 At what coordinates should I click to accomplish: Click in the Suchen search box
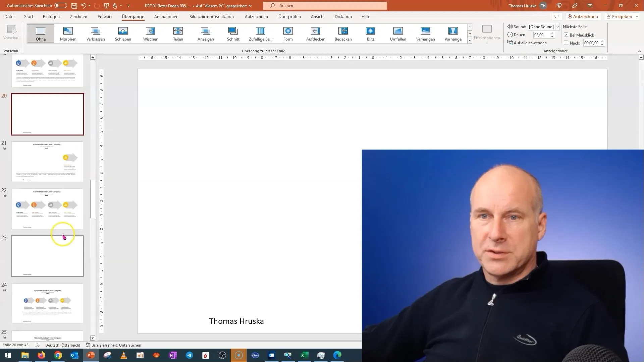(325, 6)
